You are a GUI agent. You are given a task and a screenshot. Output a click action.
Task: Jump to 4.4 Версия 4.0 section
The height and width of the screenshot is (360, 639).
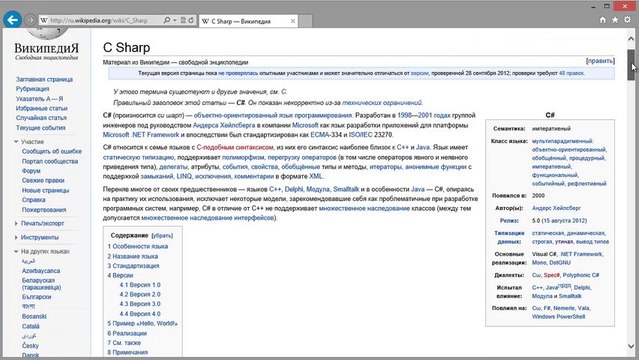click(140, 314)
